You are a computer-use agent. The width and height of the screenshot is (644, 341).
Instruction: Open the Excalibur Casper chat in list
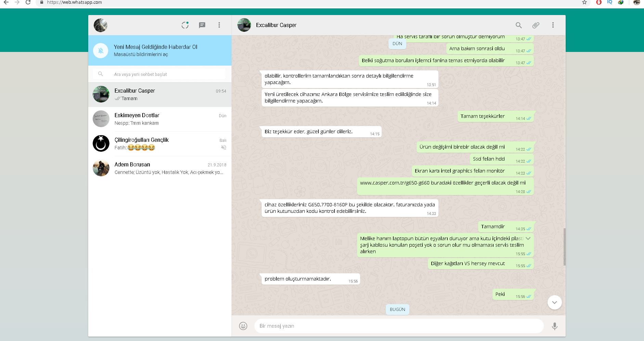[160, 95]
